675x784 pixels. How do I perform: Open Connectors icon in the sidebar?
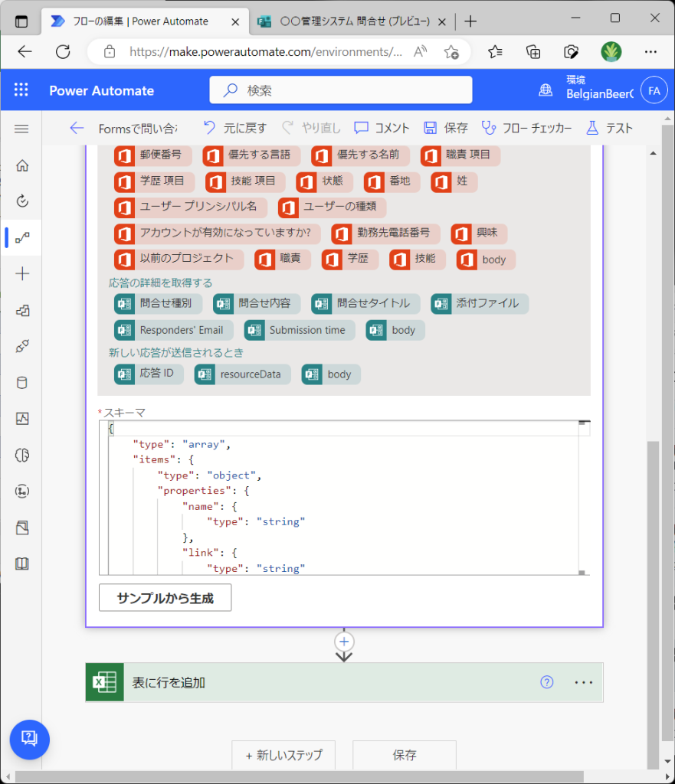(22, 346)
